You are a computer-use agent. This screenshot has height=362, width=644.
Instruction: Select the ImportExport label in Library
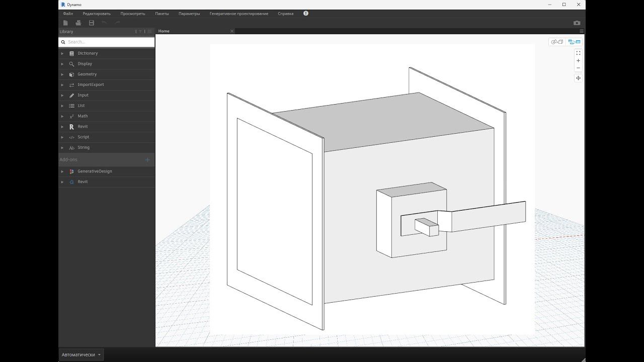91,85
